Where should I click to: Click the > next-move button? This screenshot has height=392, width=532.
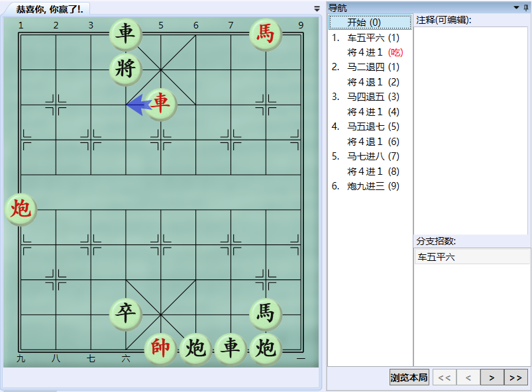click(x=492, y=377)
